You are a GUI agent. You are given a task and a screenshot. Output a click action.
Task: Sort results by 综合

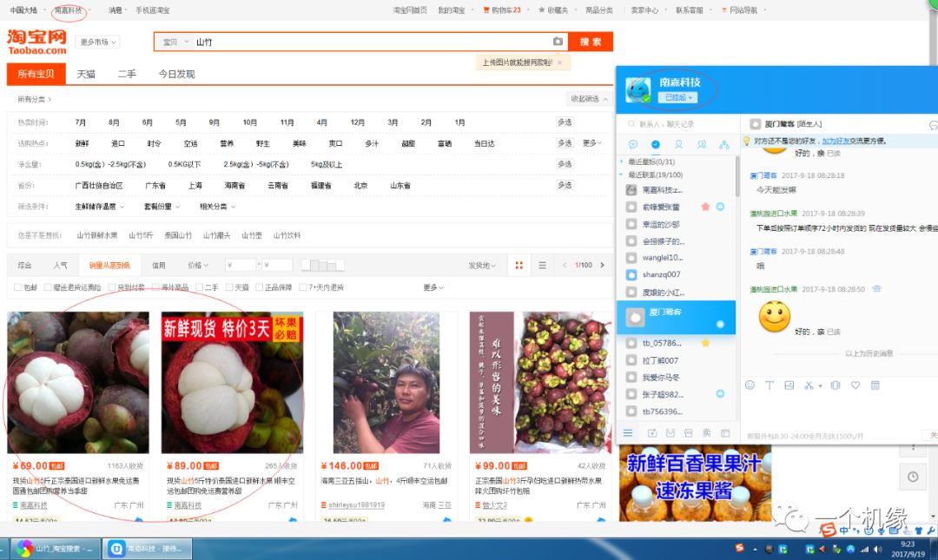click(24, 265)
